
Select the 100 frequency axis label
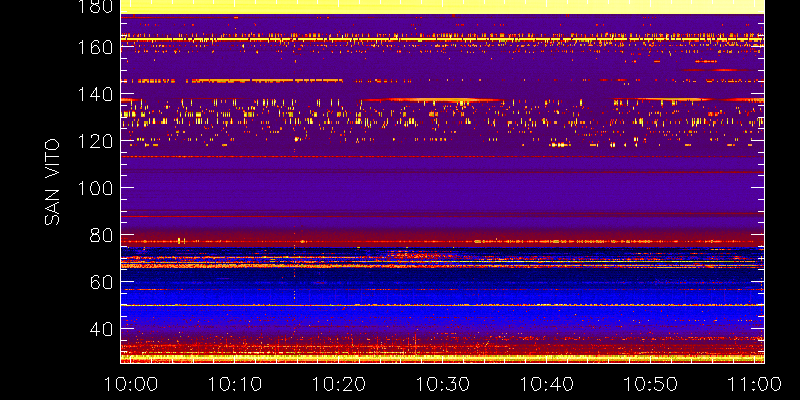(94, 189)
